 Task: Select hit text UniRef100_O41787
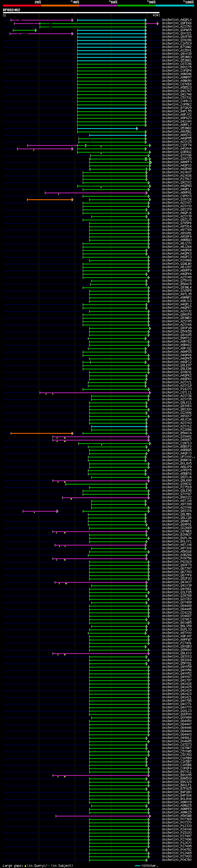pos(177,681)
